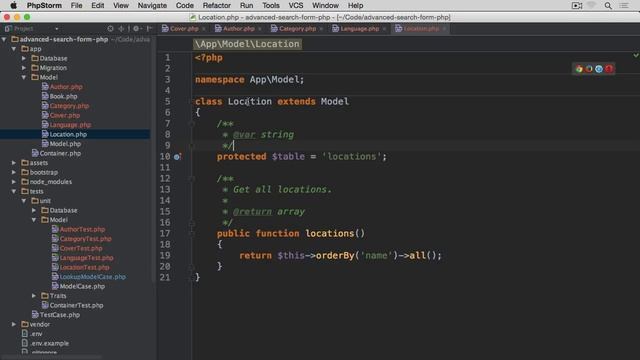Fold the doc comment starting on line 12
This screenshot has height=360, width=640.
[x=192, y=179]
